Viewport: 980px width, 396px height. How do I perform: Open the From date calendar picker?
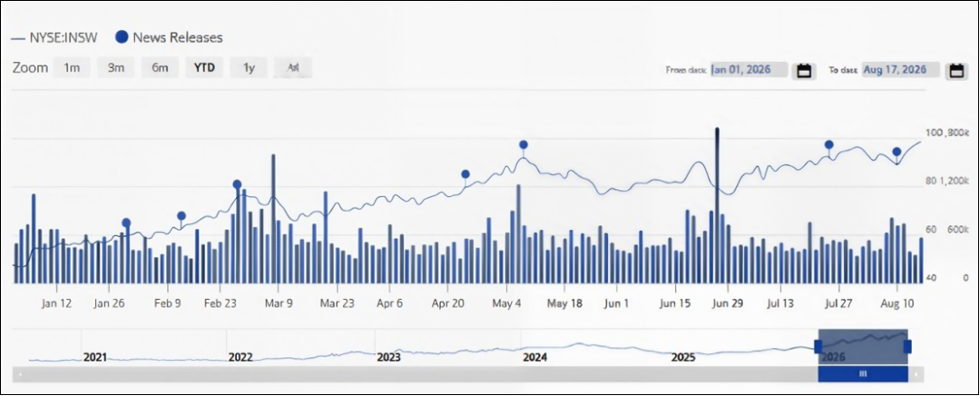tap(804, 71)
